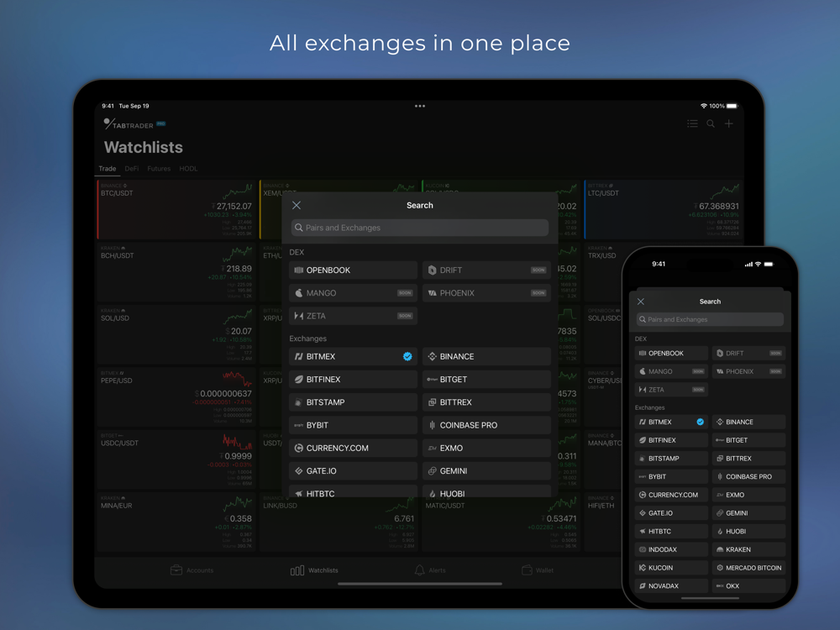Choose BITSTAMP exchange on tablet
Image resolution: width=840 pixels, height=630 pixels.
[353, 402]
